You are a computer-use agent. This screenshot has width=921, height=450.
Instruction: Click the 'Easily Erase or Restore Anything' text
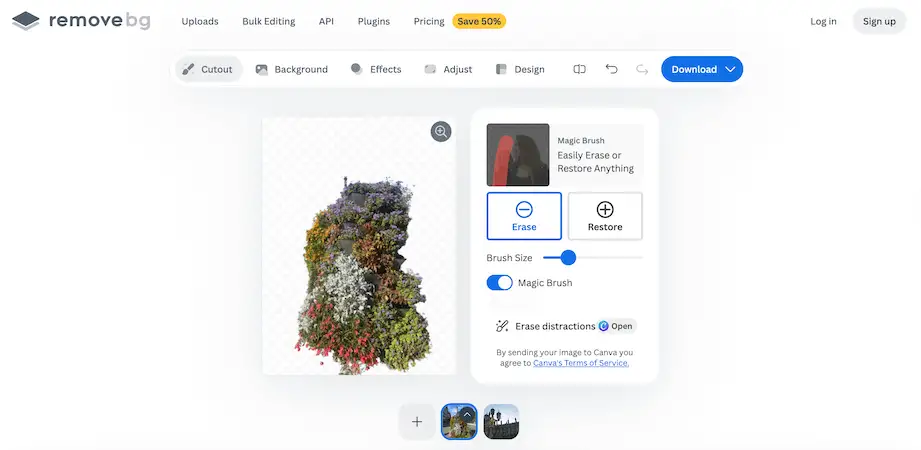596,162
